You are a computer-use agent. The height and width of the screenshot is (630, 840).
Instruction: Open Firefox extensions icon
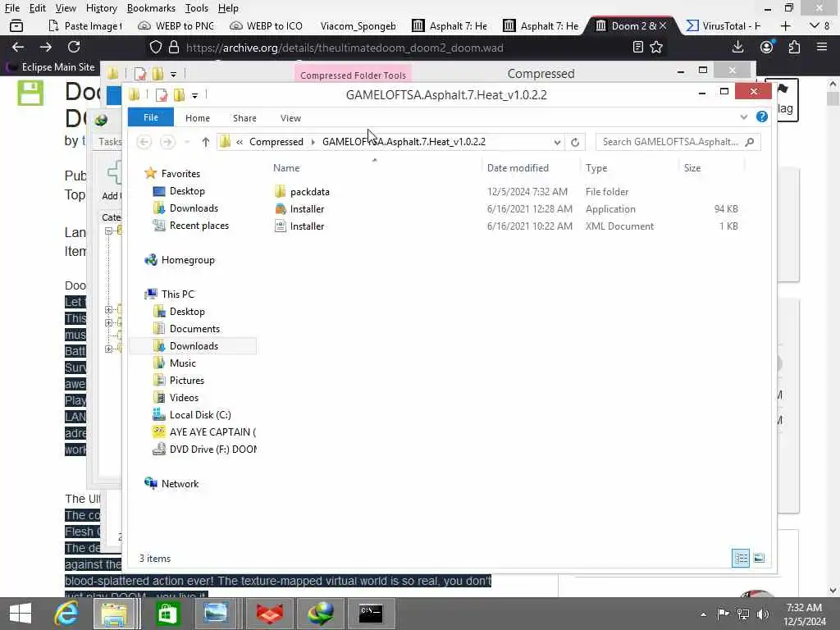(x=794, y=47)
